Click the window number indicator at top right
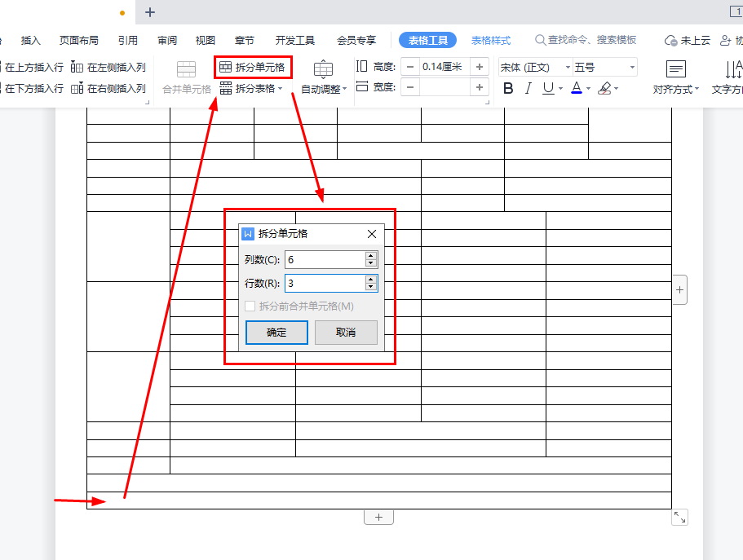Image resolution: width=743 pixels, height=560 pixels. 736,11
